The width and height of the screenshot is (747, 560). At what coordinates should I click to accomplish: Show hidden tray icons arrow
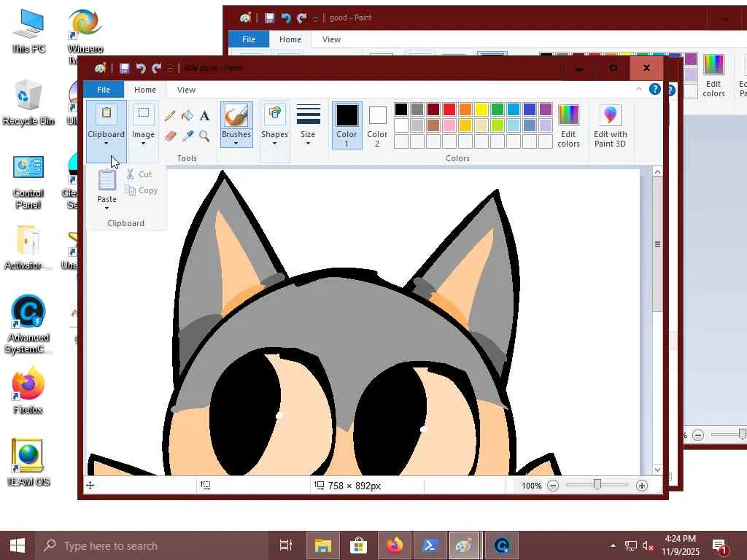[613, 545]
